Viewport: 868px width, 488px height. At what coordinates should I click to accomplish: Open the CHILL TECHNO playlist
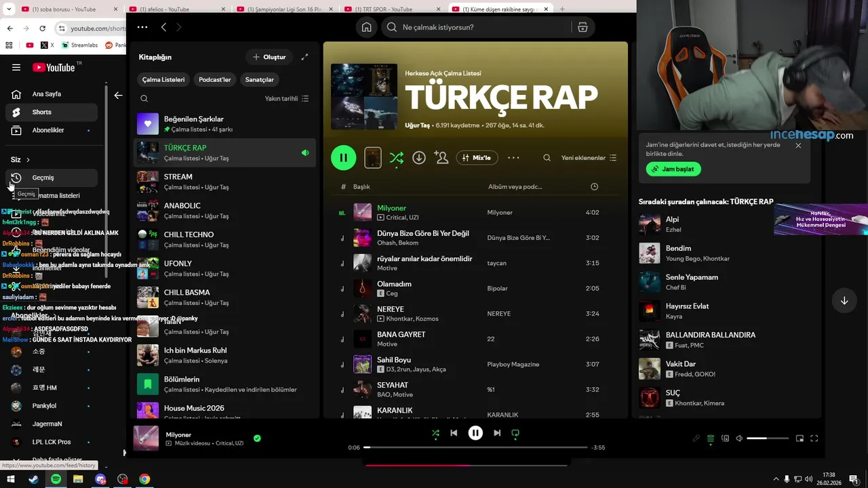point(225,240)
